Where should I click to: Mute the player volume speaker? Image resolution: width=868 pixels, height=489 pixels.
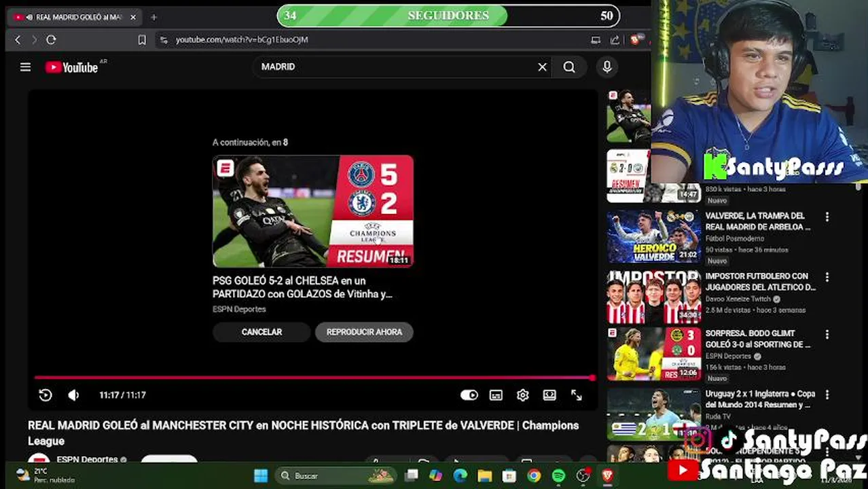coord(73,395)
